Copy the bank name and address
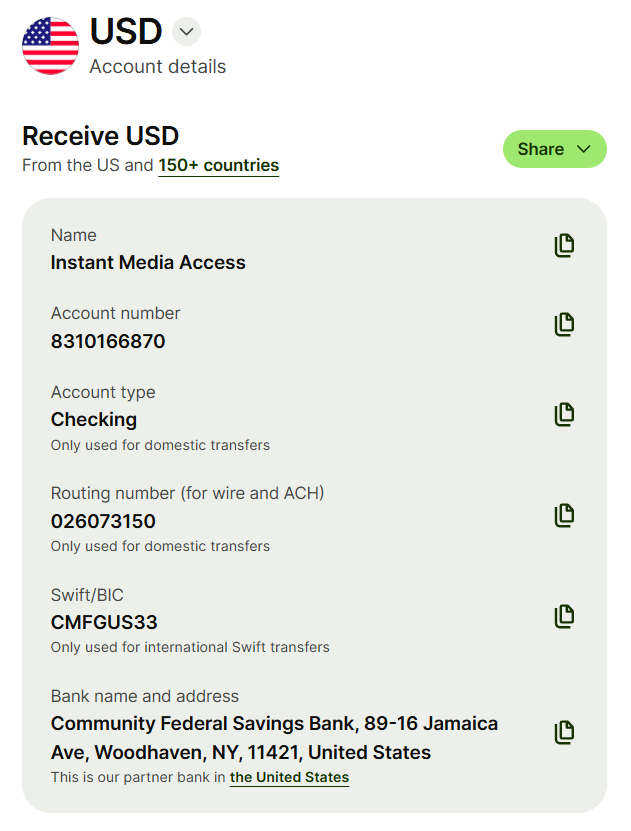Screen dimensions: 631x831 pos(564,732)
